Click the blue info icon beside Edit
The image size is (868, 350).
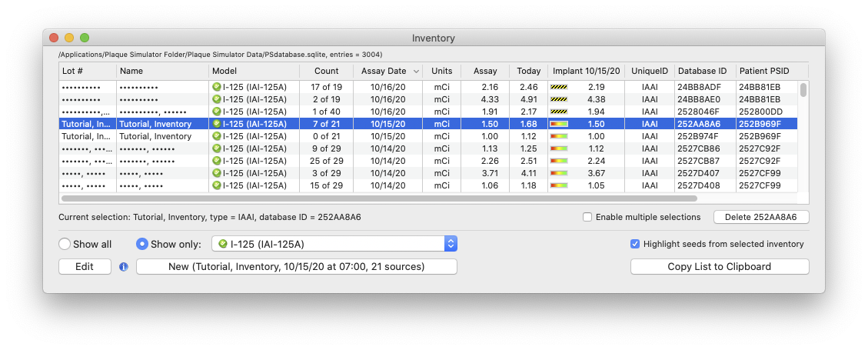124,267
